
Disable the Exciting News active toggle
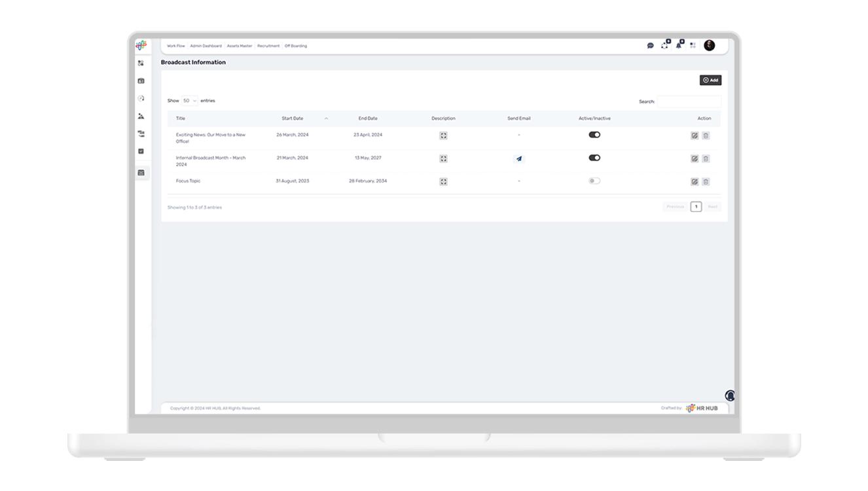click(594, 135)
